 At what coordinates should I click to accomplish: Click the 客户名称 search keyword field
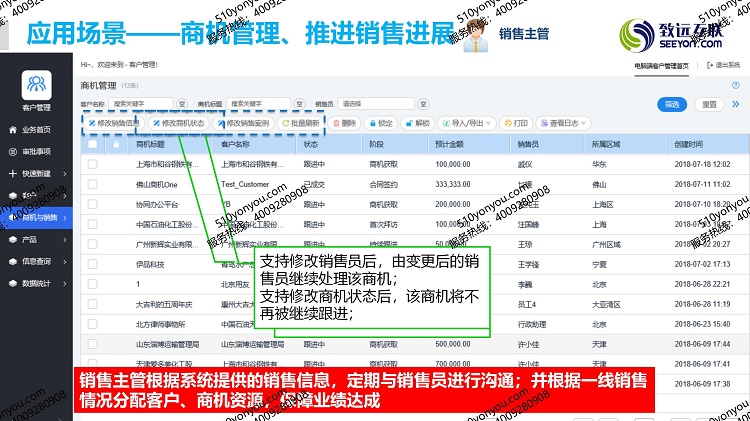[141, 103]
